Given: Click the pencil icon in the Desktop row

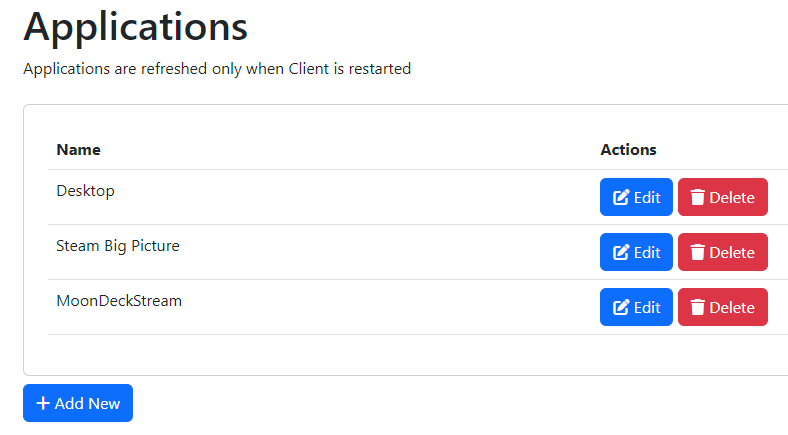Looking at the screenshot, I should [x=621, y=198].
